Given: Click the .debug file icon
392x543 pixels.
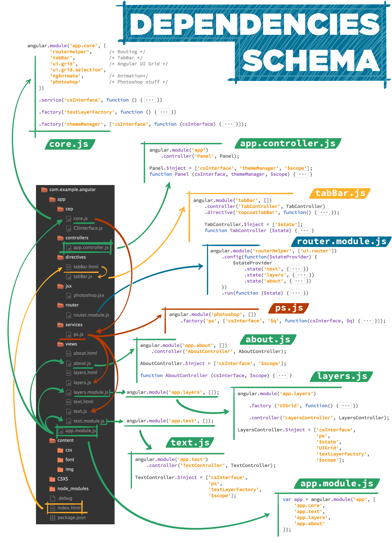Looking at the screenshot, I should 53,498.
